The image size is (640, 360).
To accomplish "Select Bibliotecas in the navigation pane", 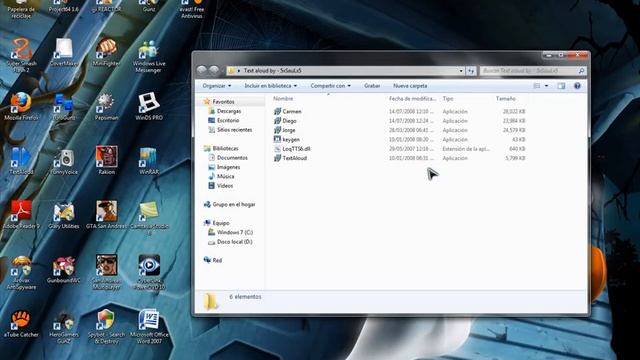I will click(225, 149).
